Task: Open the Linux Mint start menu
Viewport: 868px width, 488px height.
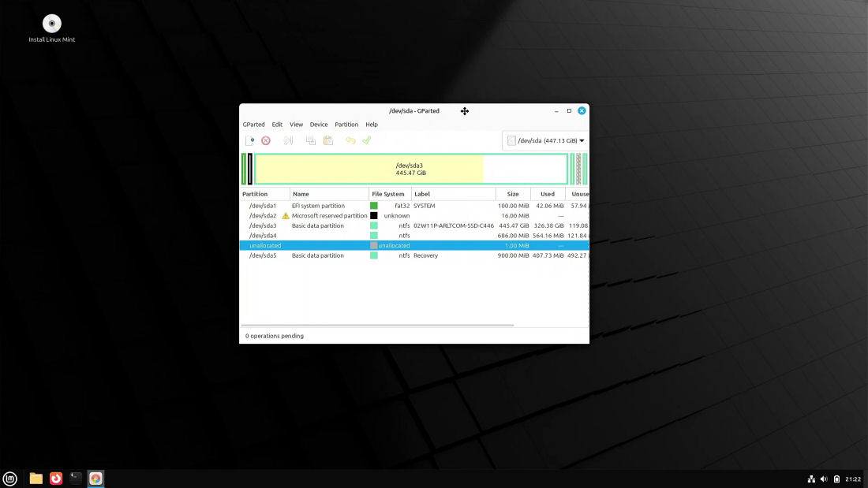Action: [x=9, y=478]
